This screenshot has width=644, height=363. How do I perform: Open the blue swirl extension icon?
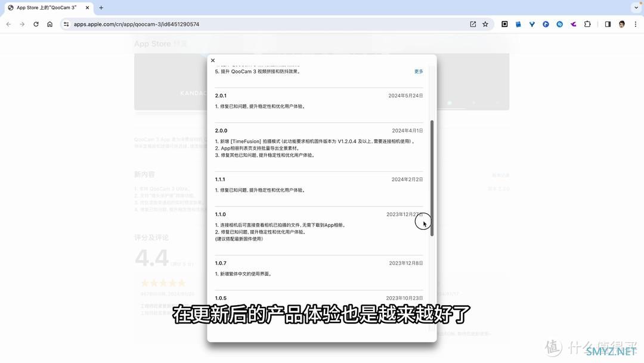pos(559,24)
